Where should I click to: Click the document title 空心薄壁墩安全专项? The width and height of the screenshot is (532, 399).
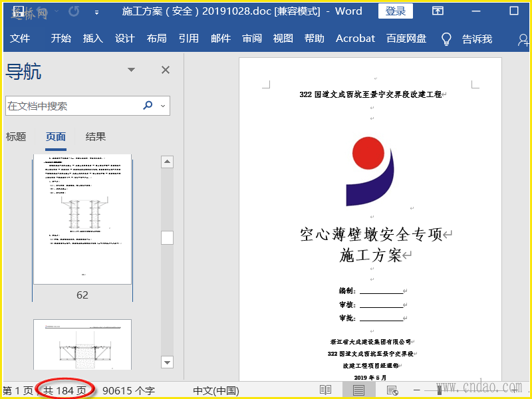[371, 235]
